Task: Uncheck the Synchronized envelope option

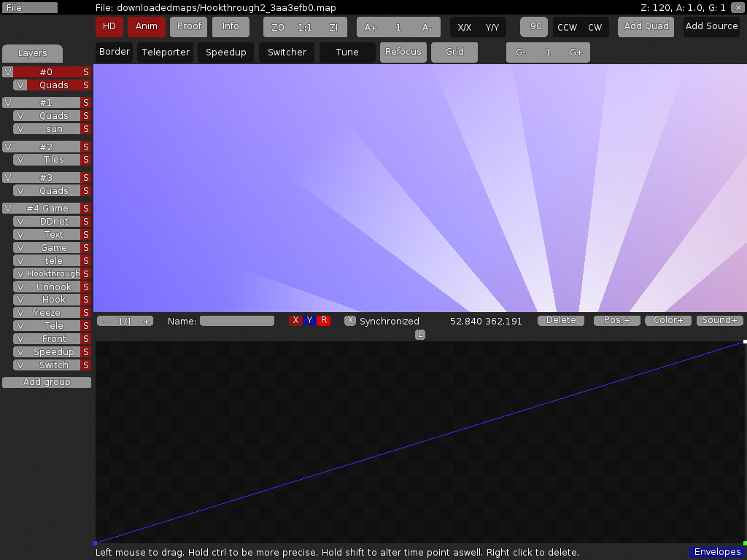Action: [x=350, y=320]
